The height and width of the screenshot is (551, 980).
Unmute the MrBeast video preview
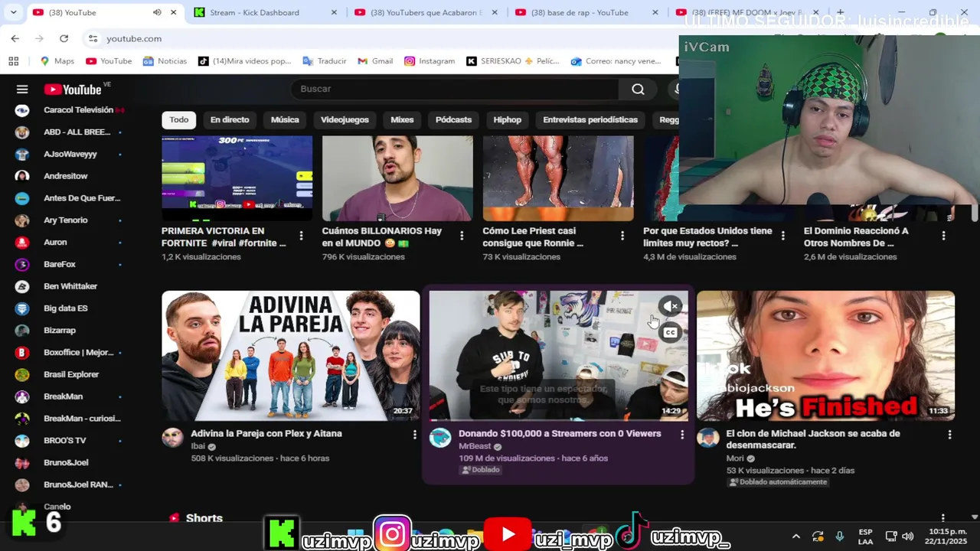point(670,306)
